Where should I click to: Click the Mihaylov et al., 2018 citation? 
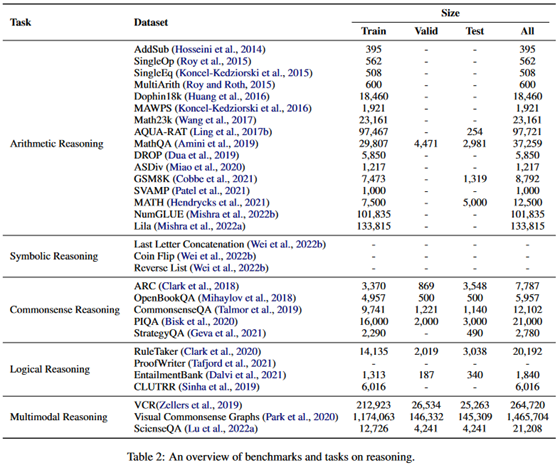click(247, 298)
